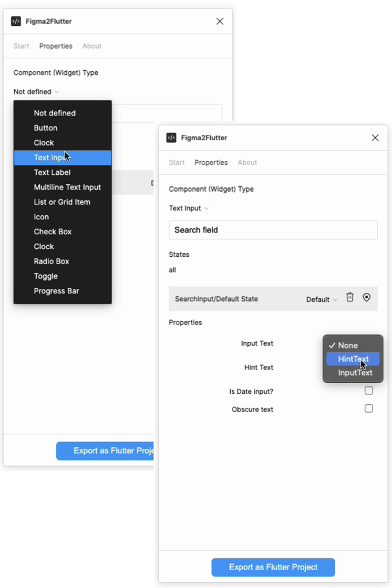Choose List or Grid Item from menu
The height and width of the screenshot is (588, 392).
click(x=63, y=202)
